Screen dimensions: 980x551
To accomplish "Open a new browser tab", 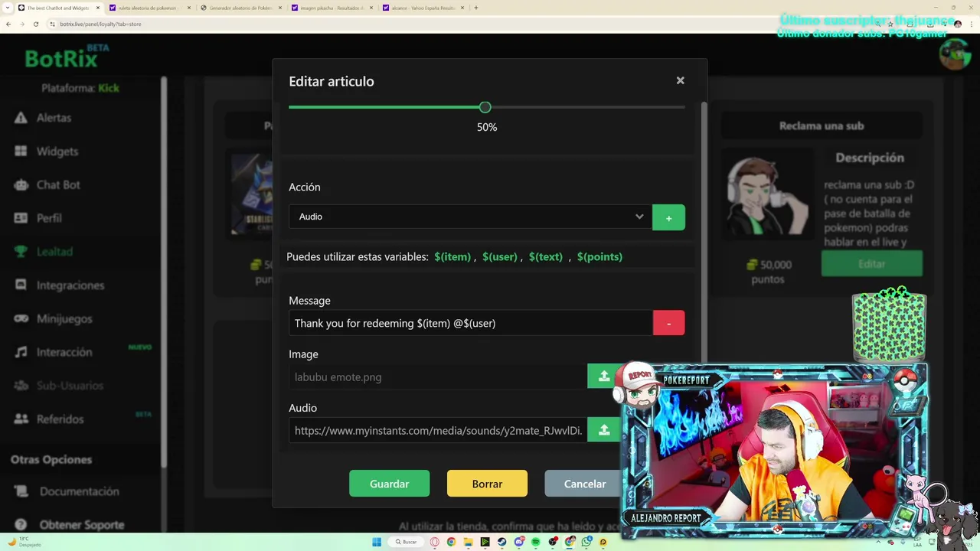I will tap(476, 8).
